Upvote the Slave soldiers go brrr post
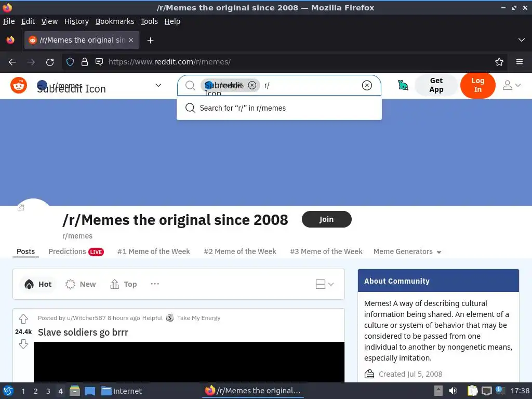Viewport: 532px width, 399px height. tap(23, 319)
